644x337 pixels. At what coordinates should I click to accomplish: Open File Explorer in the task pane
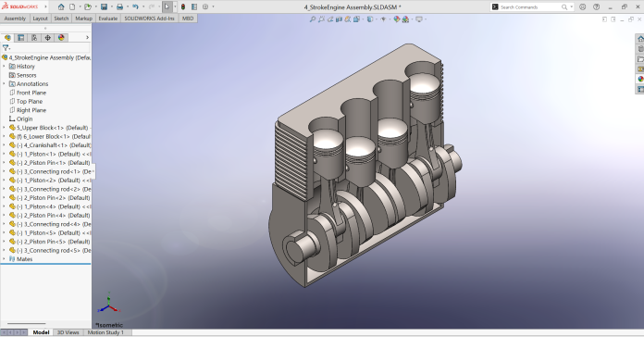click(x=640, y=59)
